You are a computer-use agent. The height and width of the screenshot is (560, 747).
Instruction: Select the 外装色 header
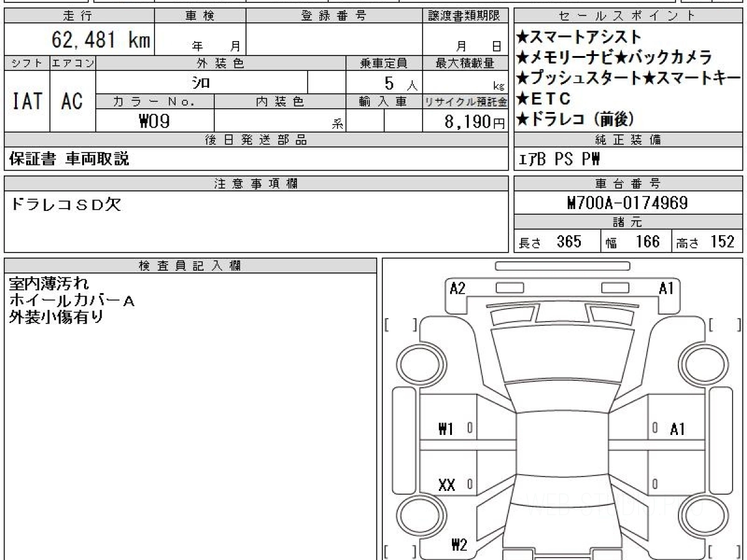coord(221,63)
